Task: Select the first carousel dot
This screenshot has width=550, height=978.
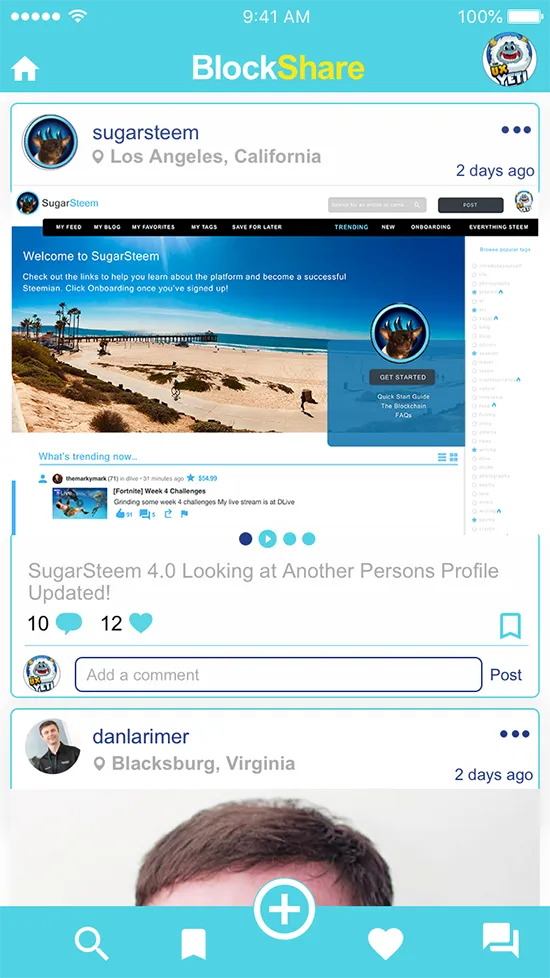Action: [x=246, y=538]
